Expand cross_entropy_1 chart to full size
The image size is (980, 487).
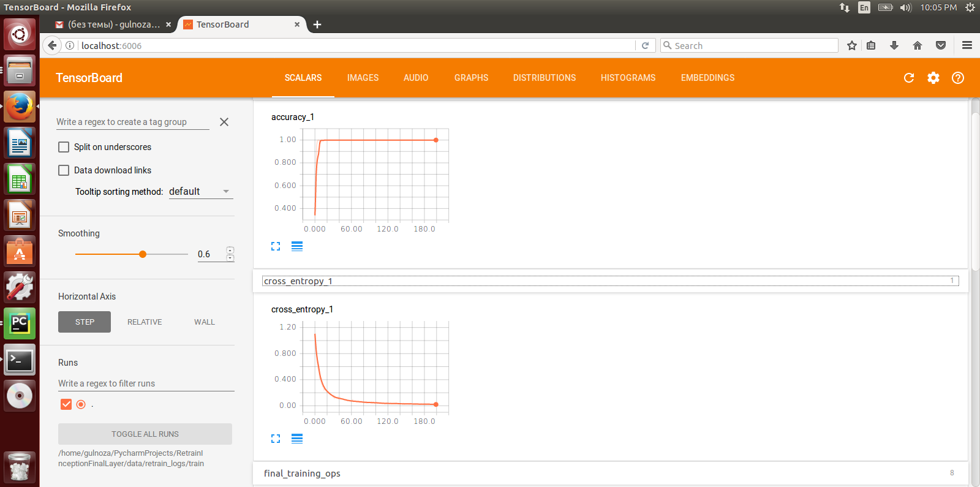(x=276, y=439)
